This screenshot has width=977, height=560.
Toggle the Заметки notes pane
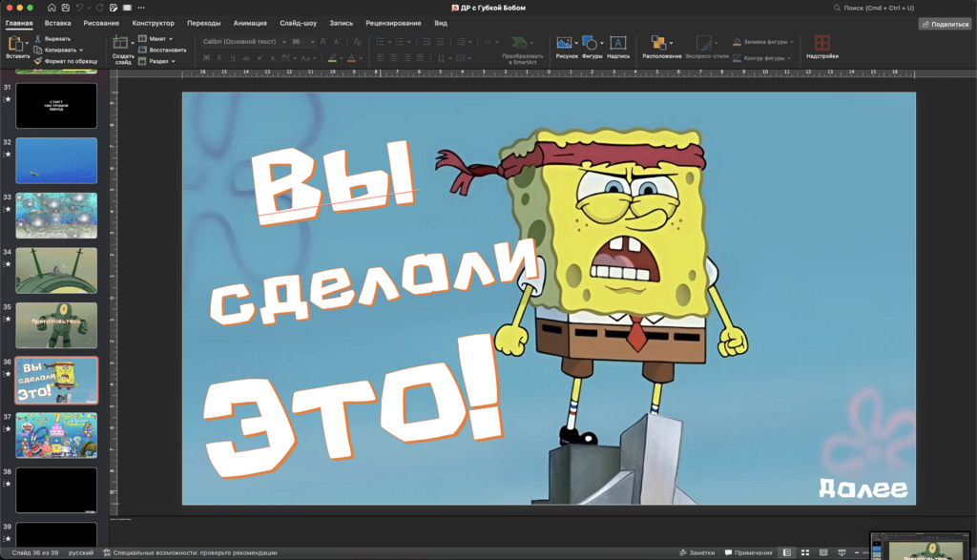tap(697, 552)
